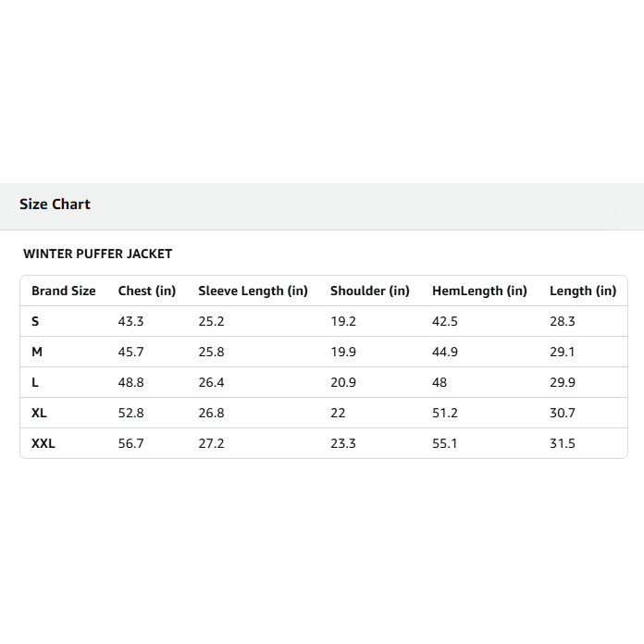Screen dimensions: 644x644
Task: Click the Shoulder (in) column header
Action: [370, 291]
